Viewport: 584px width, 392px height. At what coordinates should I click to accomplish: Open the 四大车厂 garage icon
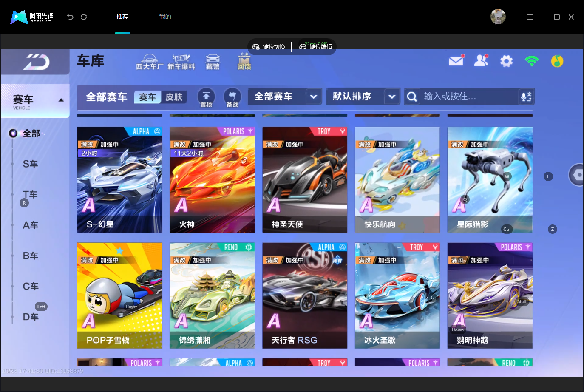point(149,62)
